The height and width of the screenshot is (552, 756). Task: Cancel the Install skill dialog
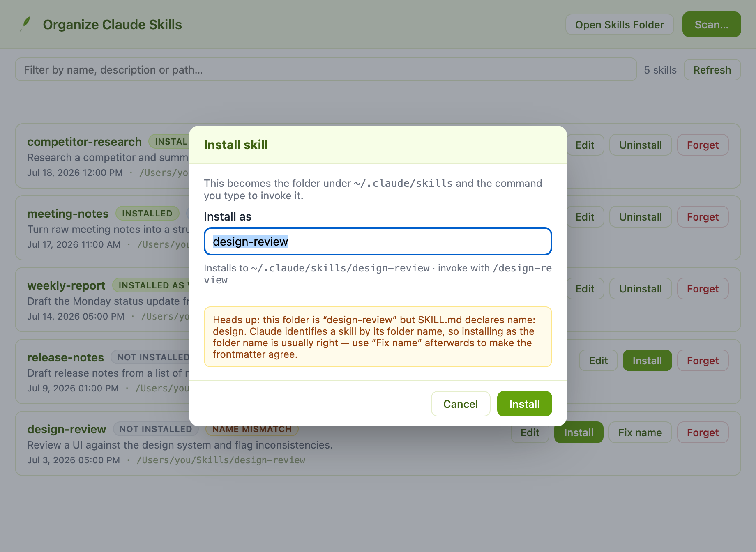click(x=461, y=404)
